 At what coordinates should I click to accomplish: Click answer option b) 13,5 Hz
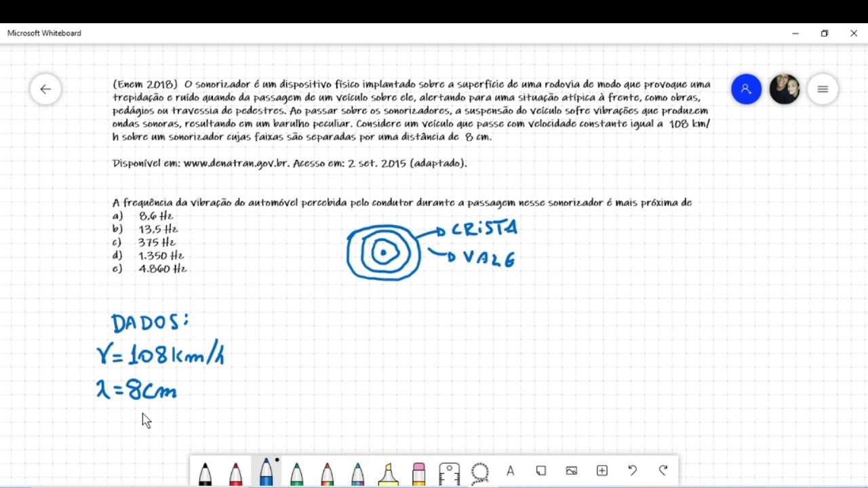[145, 229]
